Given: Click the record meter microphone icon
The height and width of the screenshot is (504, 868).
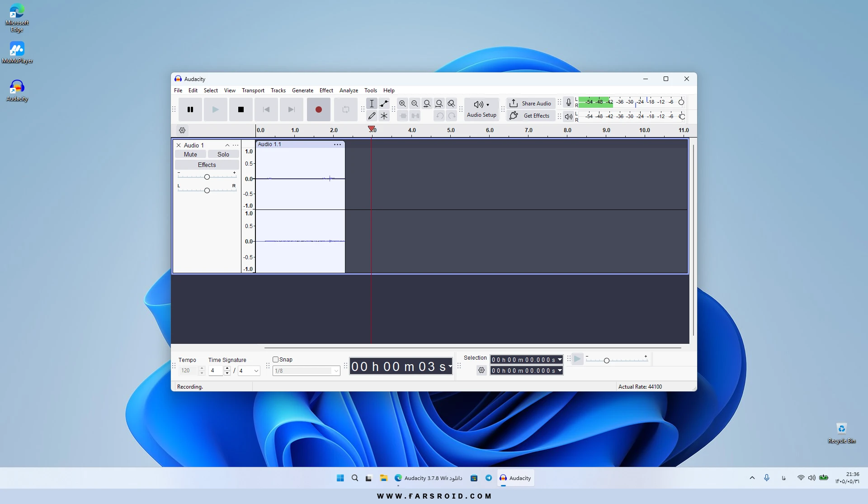Looking at the screenshot, I should click(569, 102).
